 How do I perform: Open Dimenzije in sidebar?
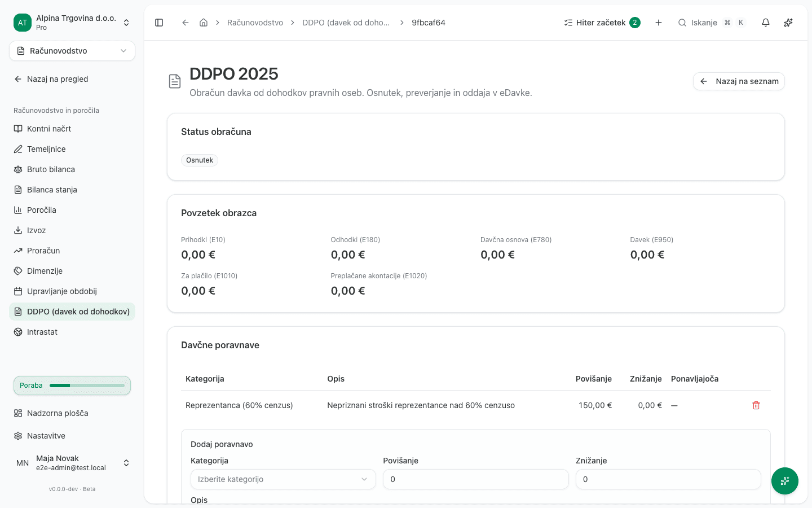click(x=72, y=271)
